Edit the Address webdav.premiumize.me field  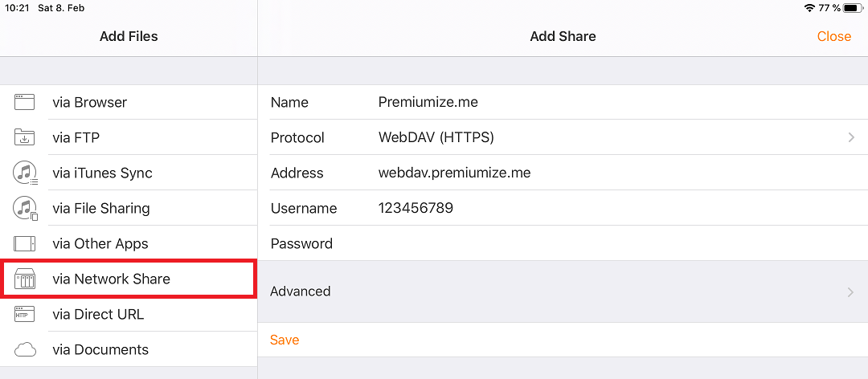click(563, 173)
